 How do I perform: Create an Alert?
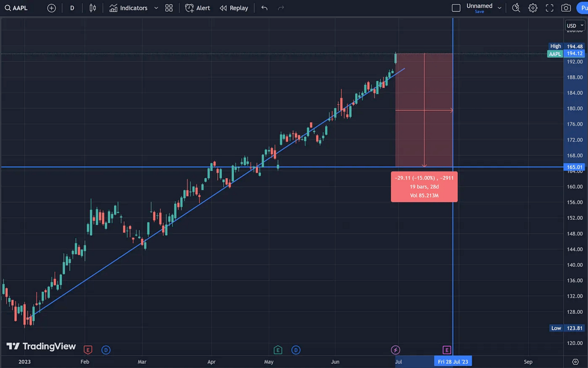198,8
